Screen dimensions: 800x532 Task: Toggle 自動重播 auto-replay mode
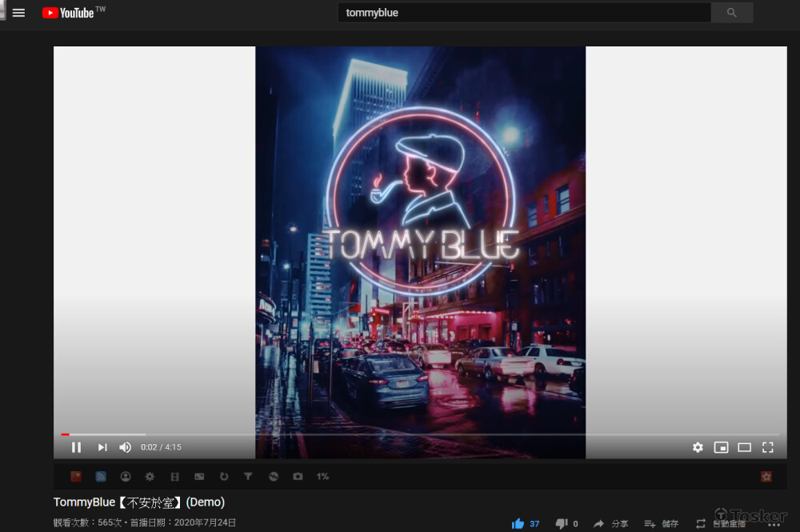722,524
